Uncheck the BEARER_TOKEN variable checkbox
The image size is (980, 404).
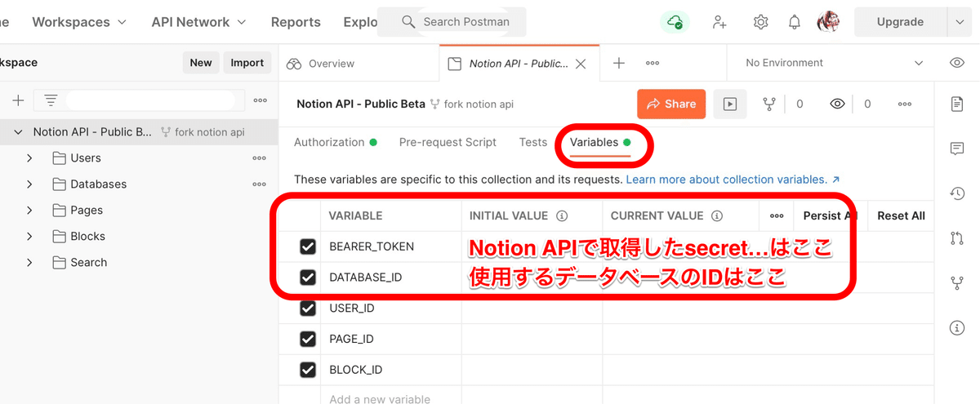[x=308, y=246]
